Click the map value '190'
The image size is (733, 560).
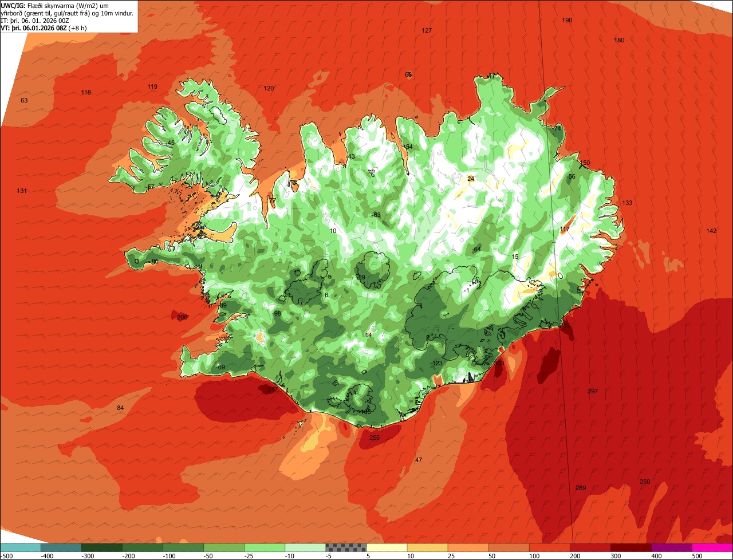567,20
